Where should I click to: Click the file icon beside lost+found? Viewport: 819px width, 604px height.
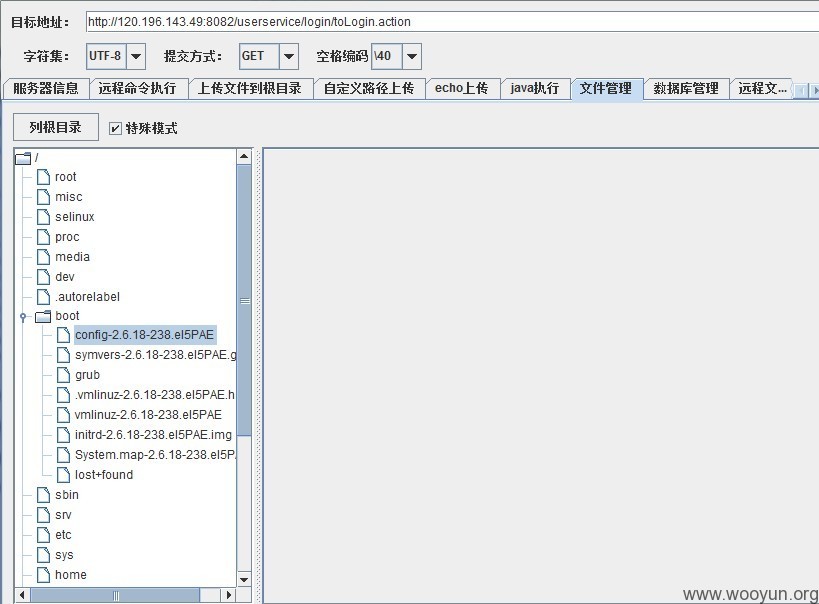coord(63,474)
